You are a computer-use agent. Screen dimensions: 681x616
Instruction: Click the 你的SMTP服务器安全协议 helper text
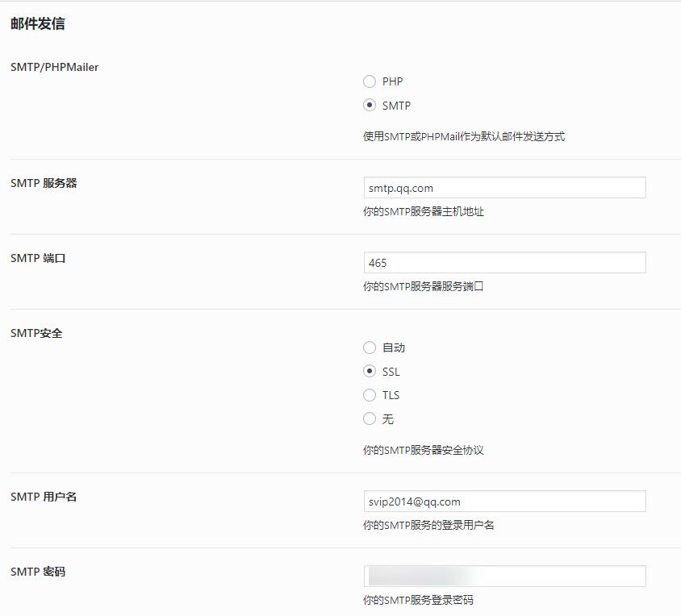(x=428, y=452)
